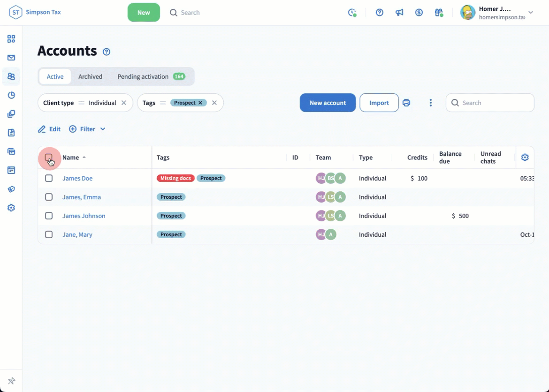
Task: Click the New account button
Action: 328,103
